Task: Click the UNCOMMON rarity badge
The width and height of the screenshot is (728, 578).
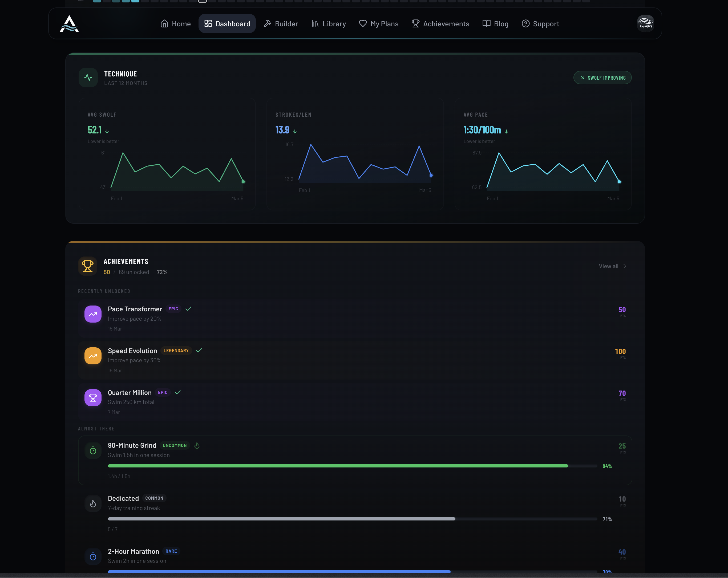Action: 175,446
